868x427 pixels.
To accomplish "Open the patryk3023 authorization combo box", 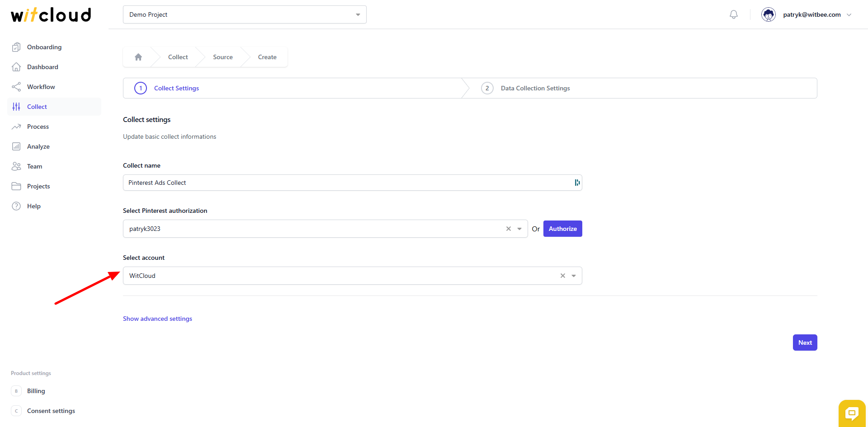I will click(325, 229).
